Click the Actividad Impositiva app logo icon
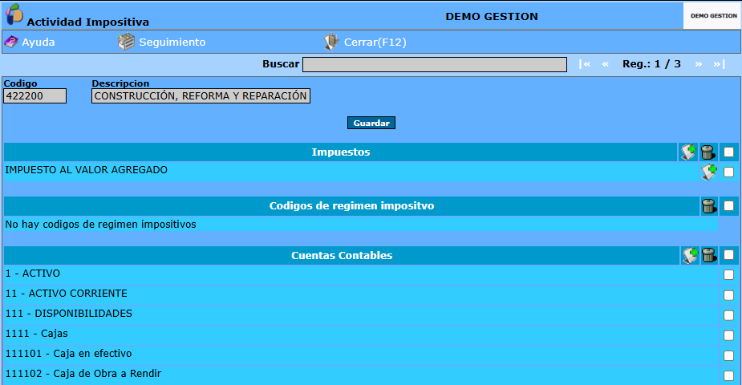Image resolution: width=742 pixels, height=385 pixels. [x=14, y=14]
